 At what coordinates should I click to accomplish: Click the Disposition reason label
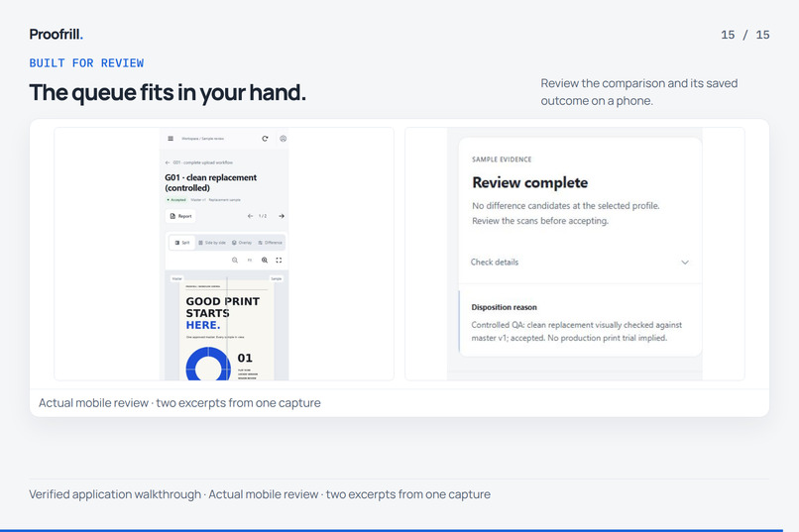pyautogui.click(x=504, y=307)
